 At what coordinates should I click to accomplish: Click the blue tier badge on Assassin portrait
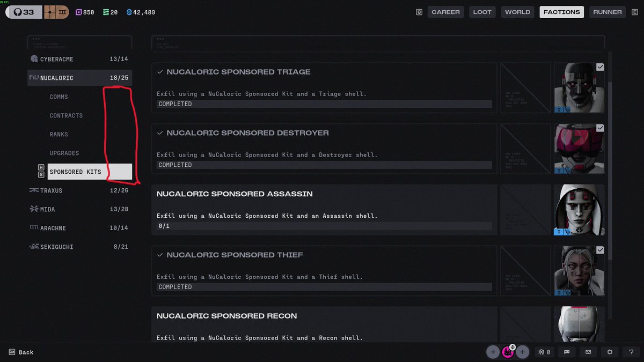pos(562,232)
